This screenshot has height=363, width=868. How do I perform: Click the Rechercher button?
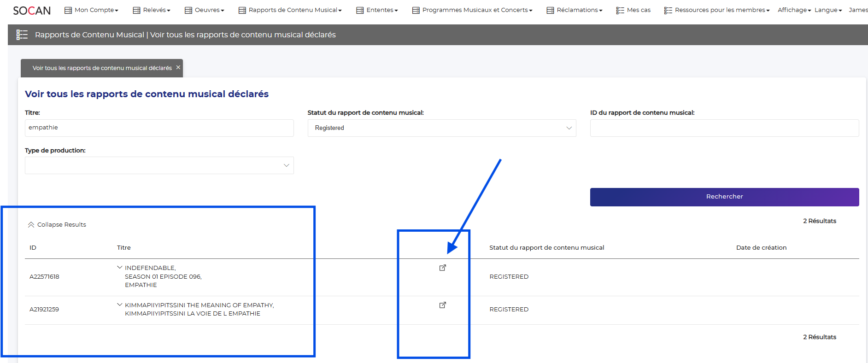[x=724, y=197]
